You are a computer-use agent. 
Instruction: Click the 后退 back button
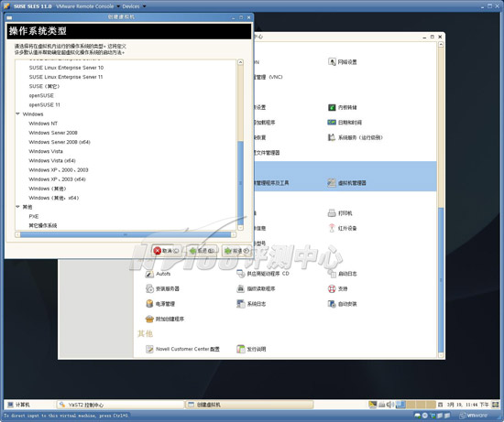203,251
